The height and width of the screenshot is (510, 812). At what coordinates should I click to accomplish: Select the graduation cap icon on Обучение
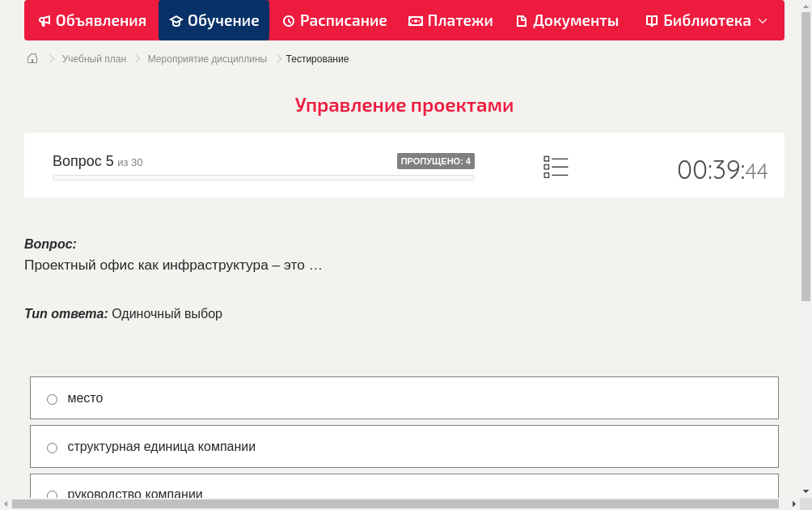(x=177, y=20)
